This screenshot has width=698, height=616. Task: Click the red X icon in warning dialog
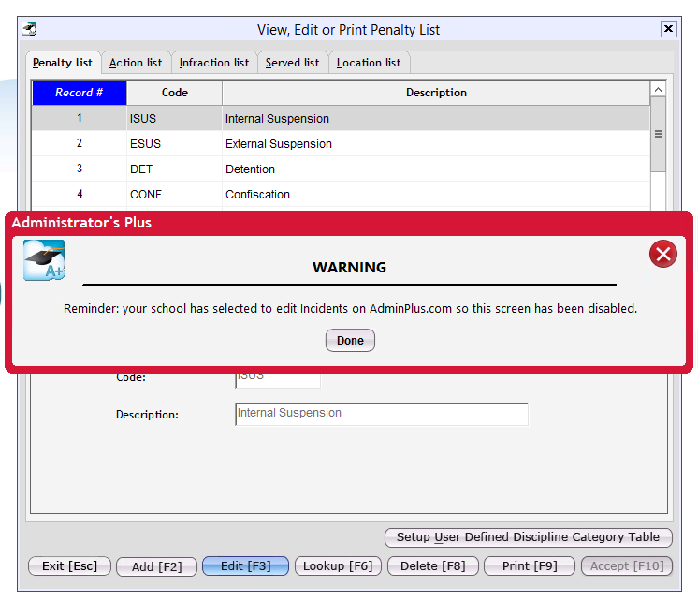click(x=662, y=254)
